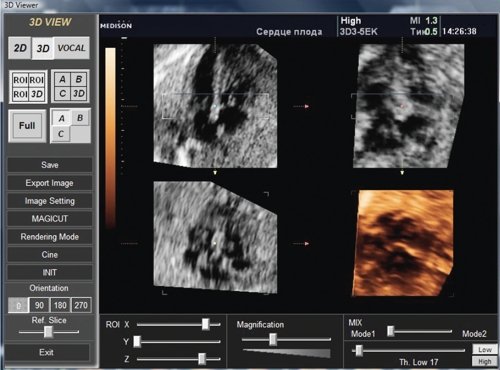This screenshot has width=500, height=370.
Task: Click the Ref. Slice slider handle
Action: click(48, 332)
